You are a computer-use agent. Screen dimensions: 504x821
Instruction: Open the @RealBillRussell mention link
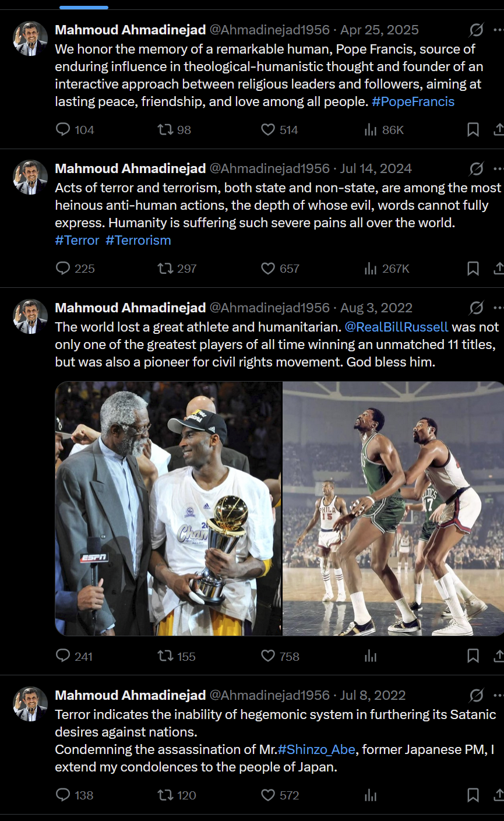click(x=397, y=327)
